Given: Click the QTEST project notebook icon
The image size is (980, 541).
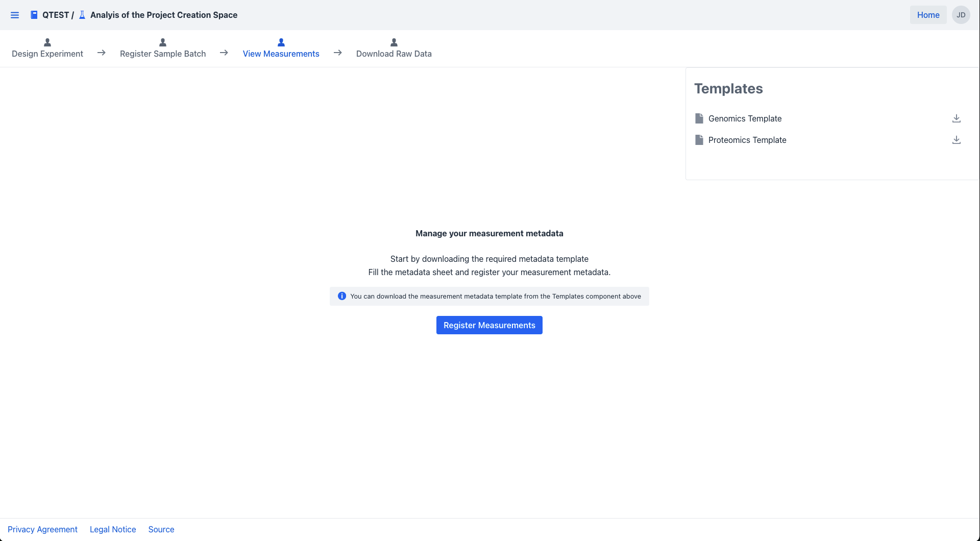Looking at the screenshot, I should point(34,15).
